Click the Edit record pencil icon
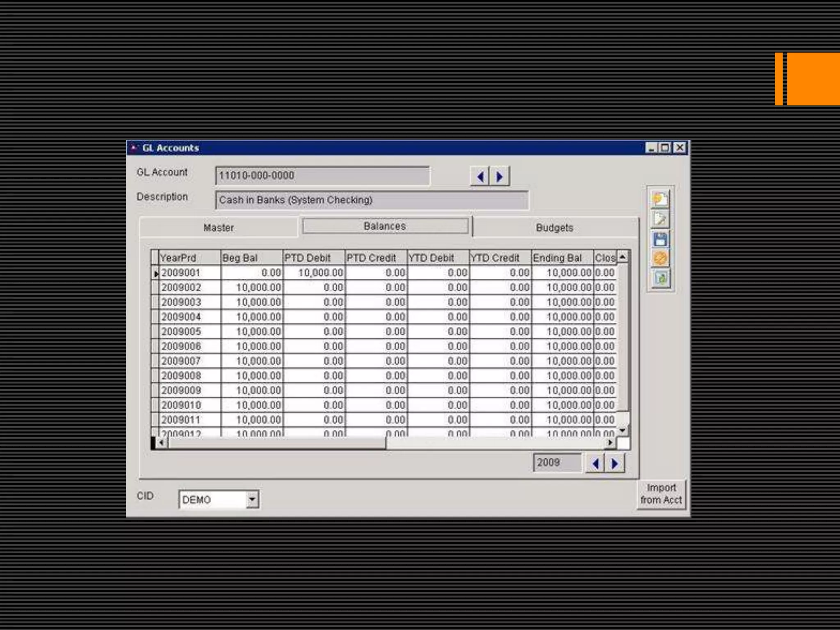The image size is (840, 630). pyautogui.click(x=660, y=219)
